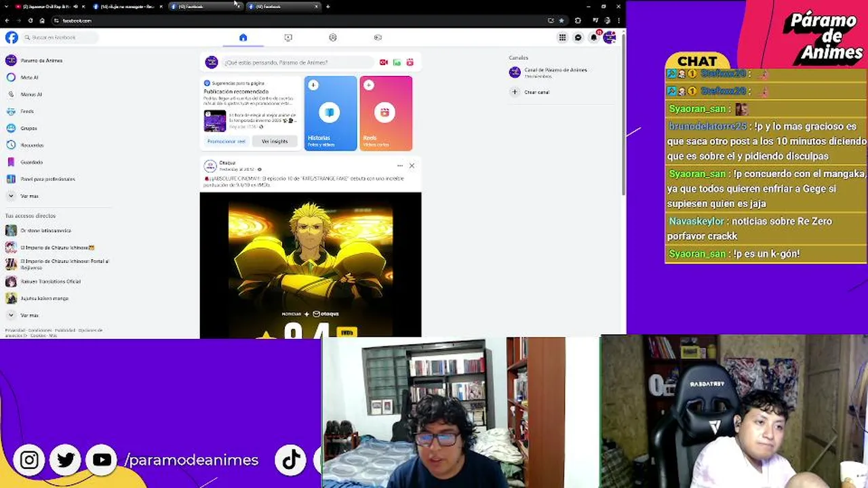
Task: Click the Promocionar reel button
Action: click(x=226, y=141)
